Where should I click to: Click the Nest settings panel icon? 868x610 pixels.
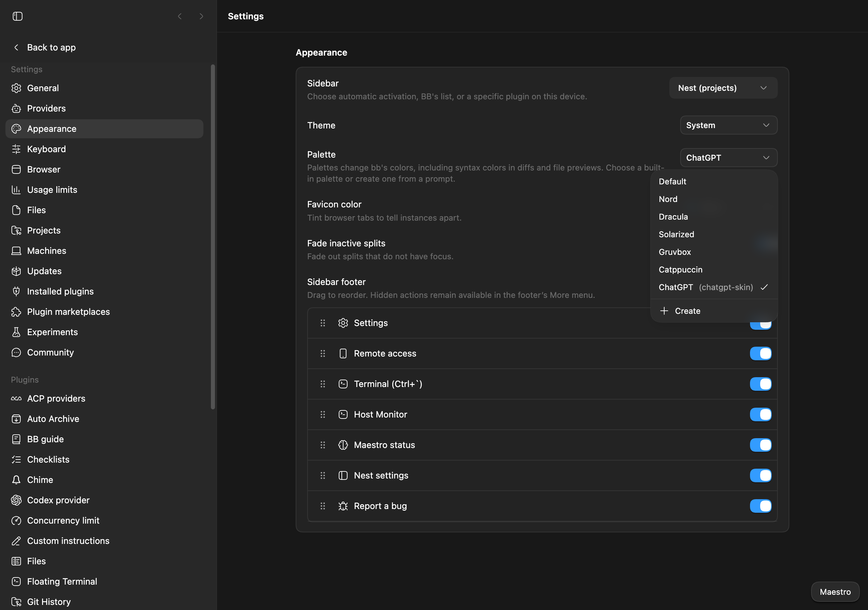(x=343, y=475)
